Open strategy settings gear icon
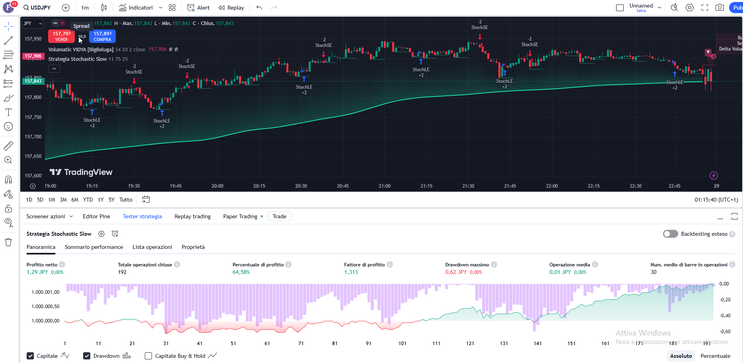Viewport: 743px width, 363px height. 101,234
